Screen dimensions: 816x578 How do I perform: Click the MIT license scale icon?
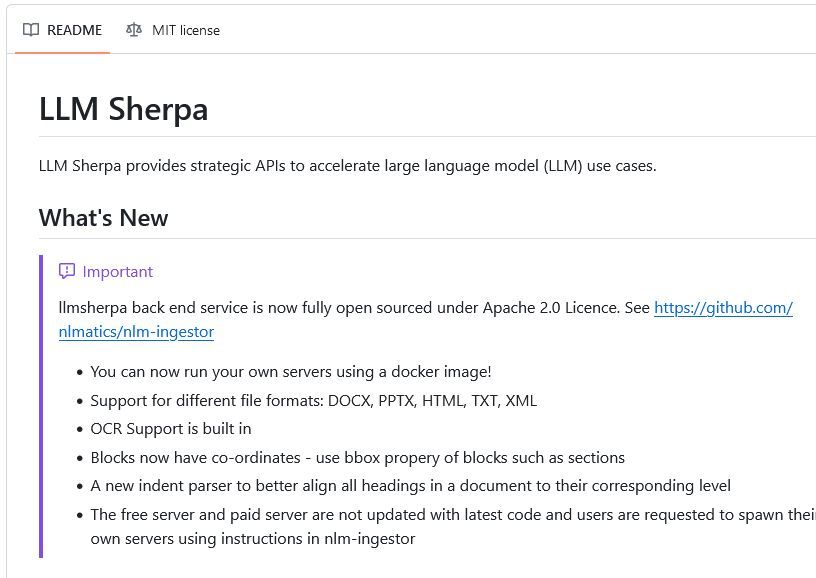[x=134, y=30]
